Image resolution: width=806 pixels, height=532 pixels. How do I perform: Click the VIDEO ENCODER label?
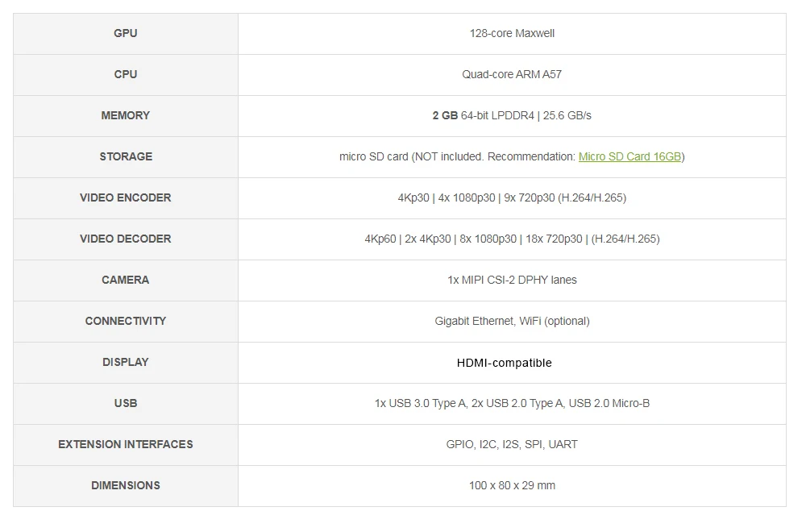tap(126, 198)
